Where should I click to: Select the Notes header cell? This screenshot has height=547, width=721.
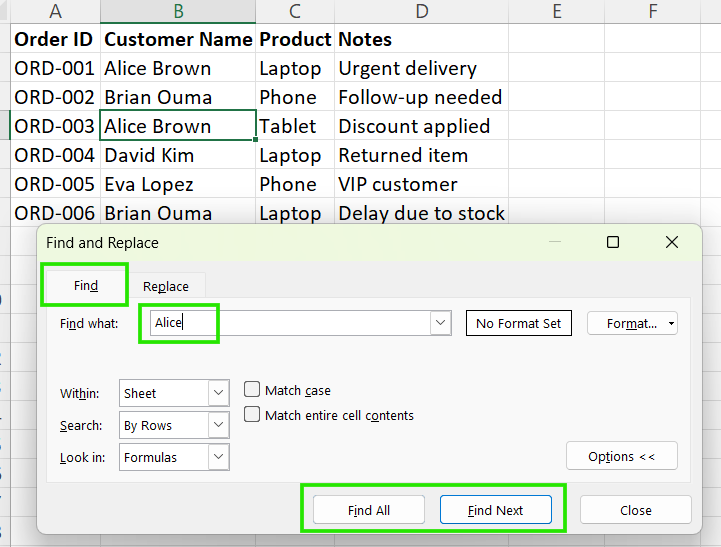pos(422,39)
